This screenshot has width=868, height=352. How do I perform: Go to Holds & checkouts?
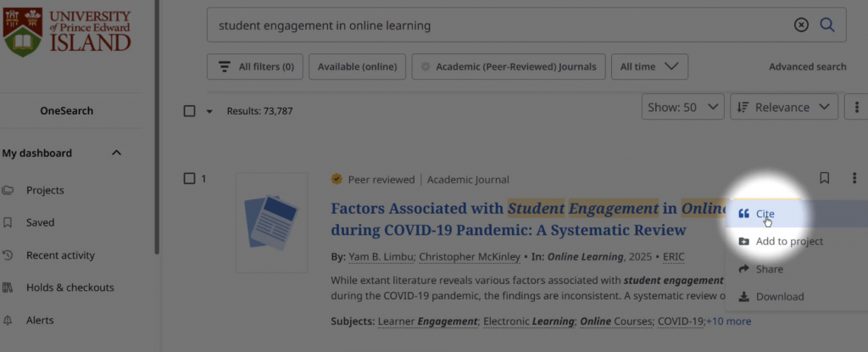[70, 288]
